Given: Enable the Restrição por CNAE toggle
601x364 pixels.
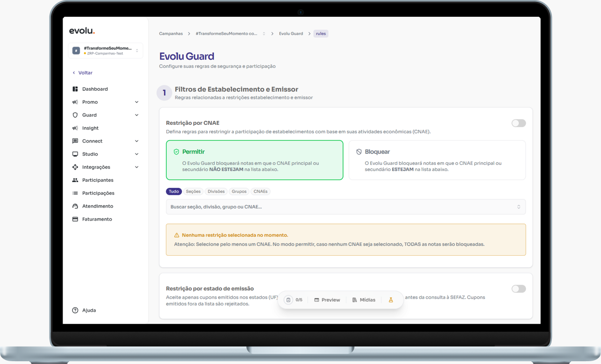Looking at the screenshot, I should 519,123.
